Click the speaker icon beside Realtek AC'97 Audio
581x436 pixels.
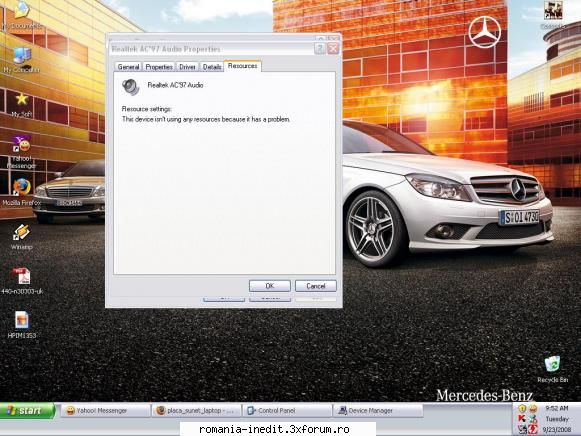tap(130, 87)
